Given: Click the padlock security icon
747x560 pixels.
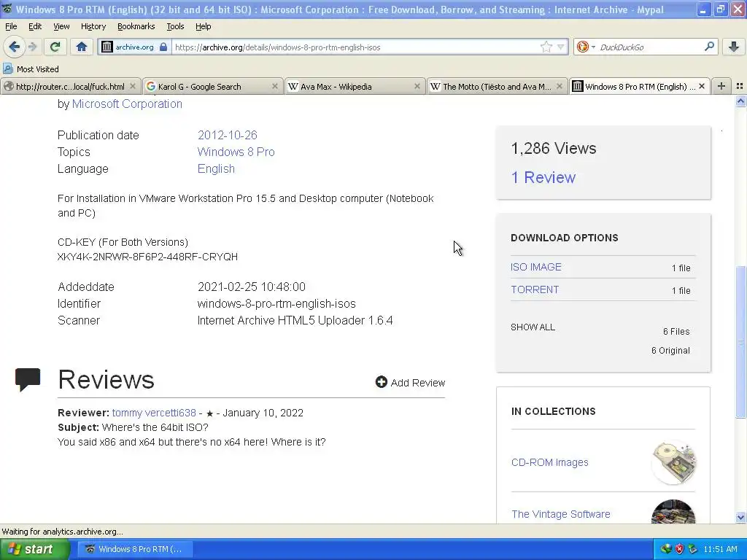Looking at the screenshot, I should [x=163, y=47].
